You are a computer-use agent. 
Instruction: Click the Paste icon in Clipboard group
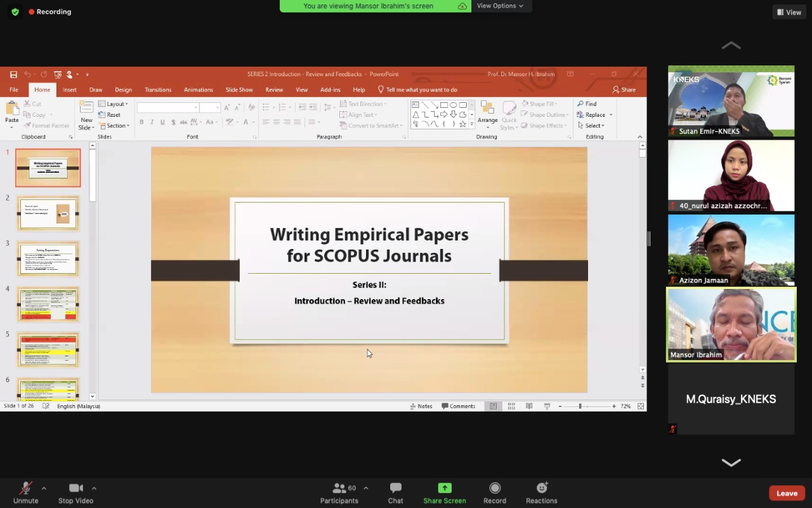click(11, 109)
